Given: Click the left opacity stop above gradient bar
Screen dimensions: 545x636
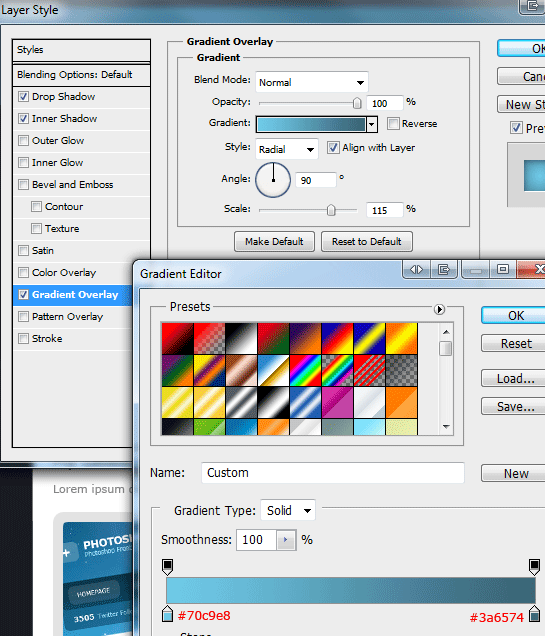Looking at the screenshot, I should [x=167, y=567].
